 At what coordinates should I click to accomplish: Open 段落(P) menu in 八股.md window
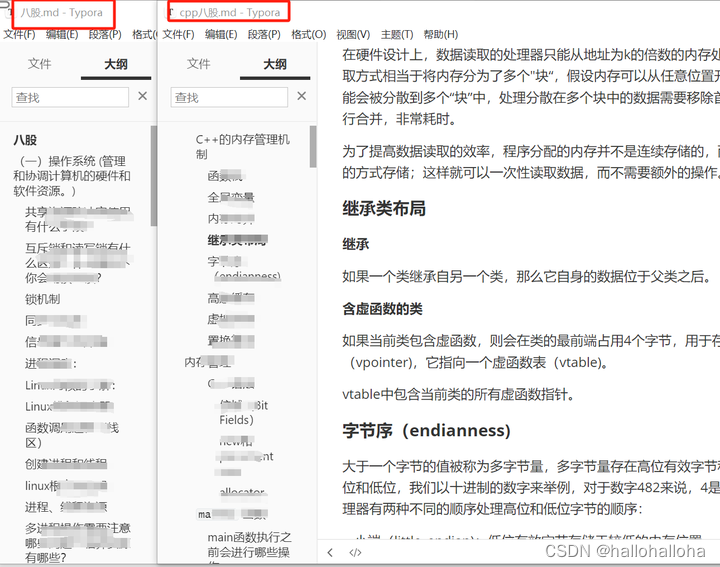(x=105, y=34)
